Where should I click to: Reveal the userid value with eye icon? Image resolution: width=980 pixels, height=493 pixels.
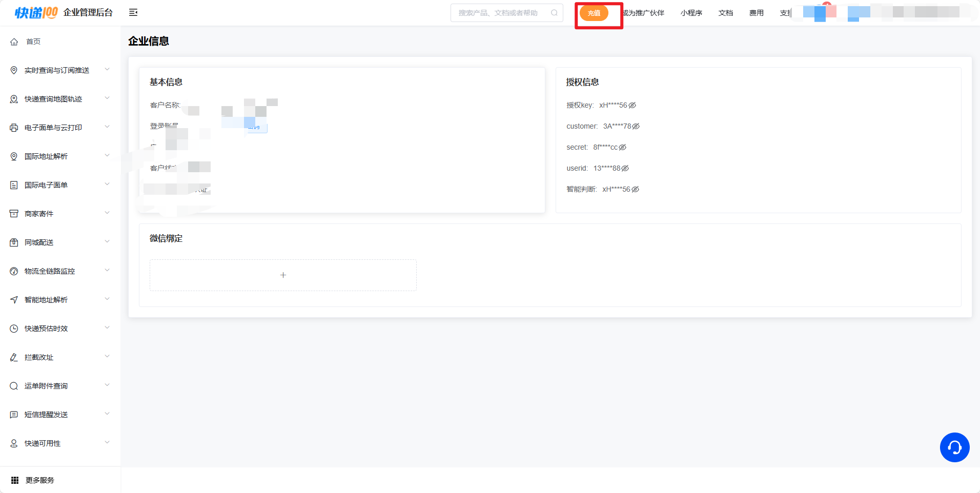coord(625,168)
